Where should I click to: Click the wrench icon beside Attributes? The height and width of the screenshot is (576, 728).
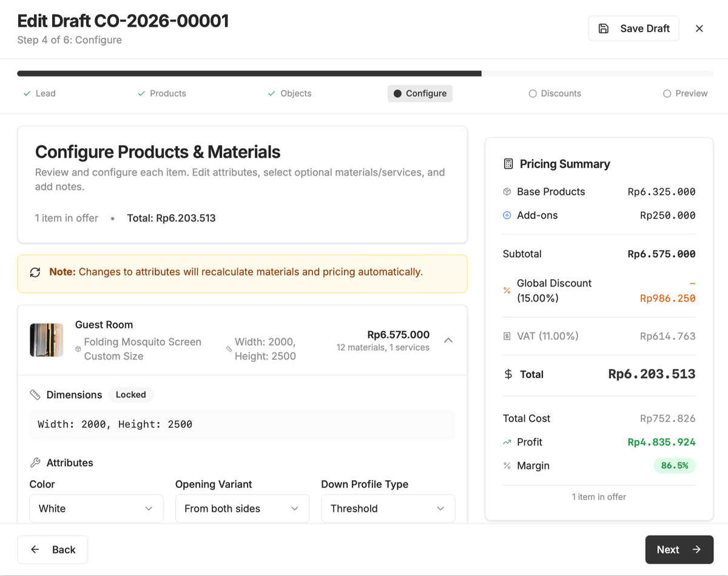pos(35,462)
